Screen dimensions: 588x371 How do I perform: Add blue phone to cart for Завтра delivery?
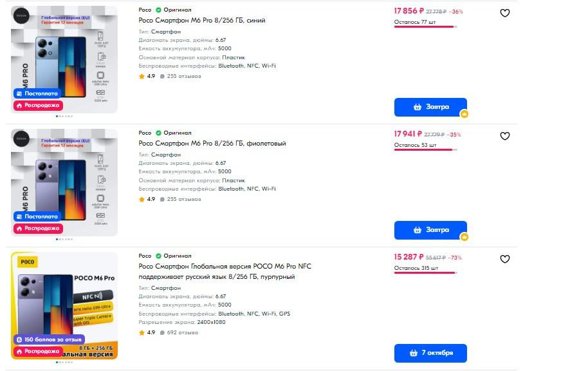coord(430,107)
